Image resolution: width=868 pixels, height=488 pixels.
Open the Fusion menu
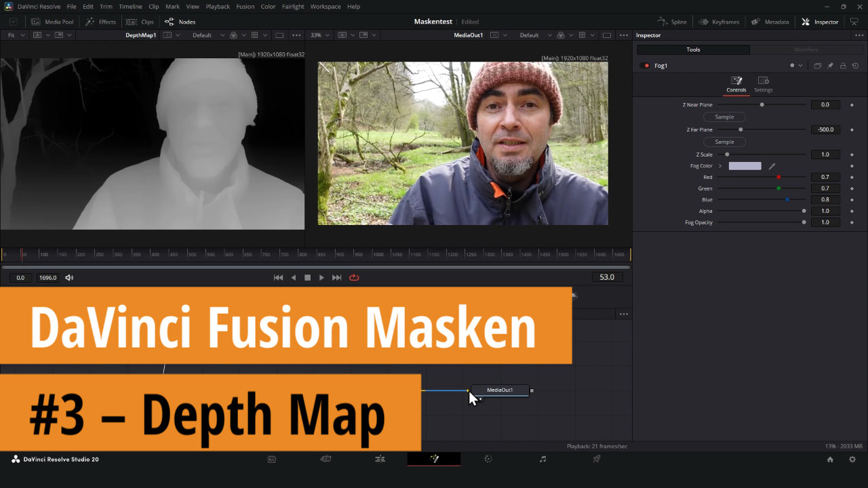245,7
